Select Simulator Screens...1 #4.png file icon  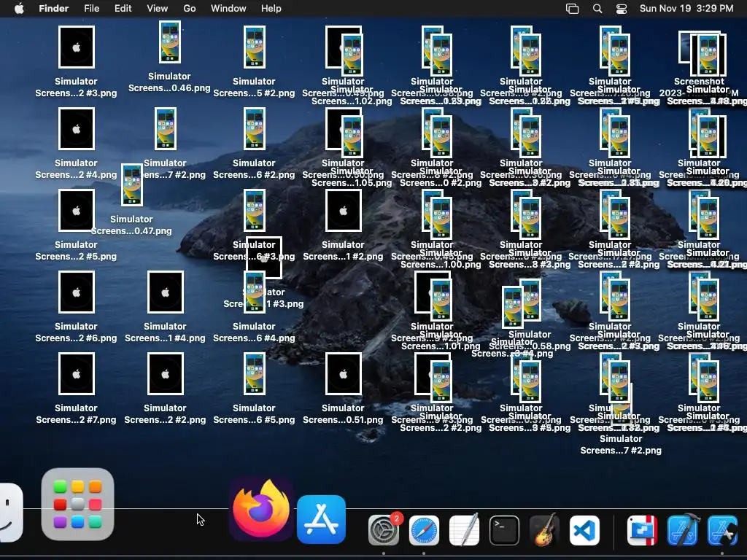coord(166,292)
